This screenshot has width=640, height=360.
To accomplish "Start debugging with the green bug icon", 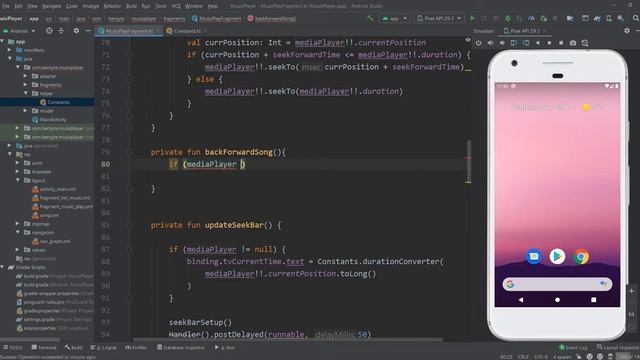I will tap(507, 18).
